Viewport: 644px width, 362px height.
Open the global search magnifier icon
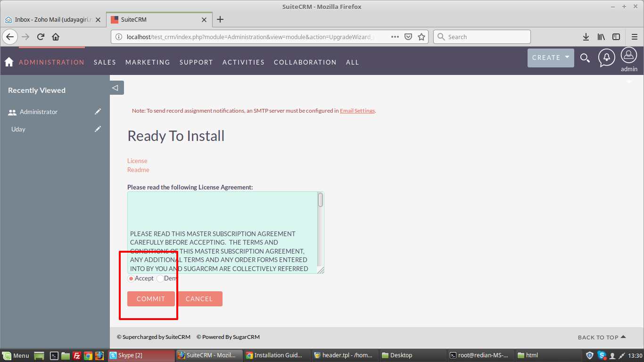tap(585, 58)
